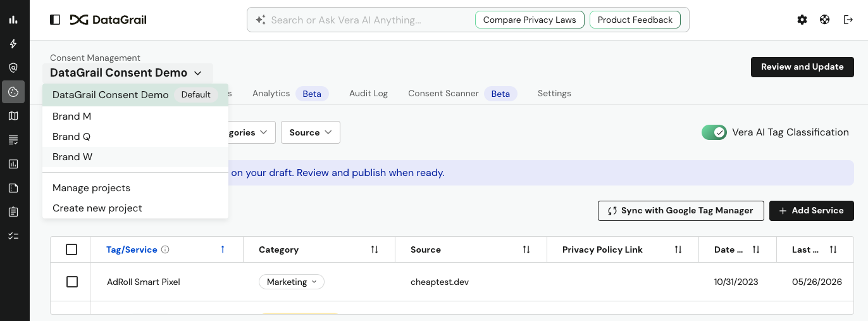The height and width of the screenshot is (321, 868).
Task: Switch to the Audit Log tab
Action: pyautogui.click(x=368, y=93)
